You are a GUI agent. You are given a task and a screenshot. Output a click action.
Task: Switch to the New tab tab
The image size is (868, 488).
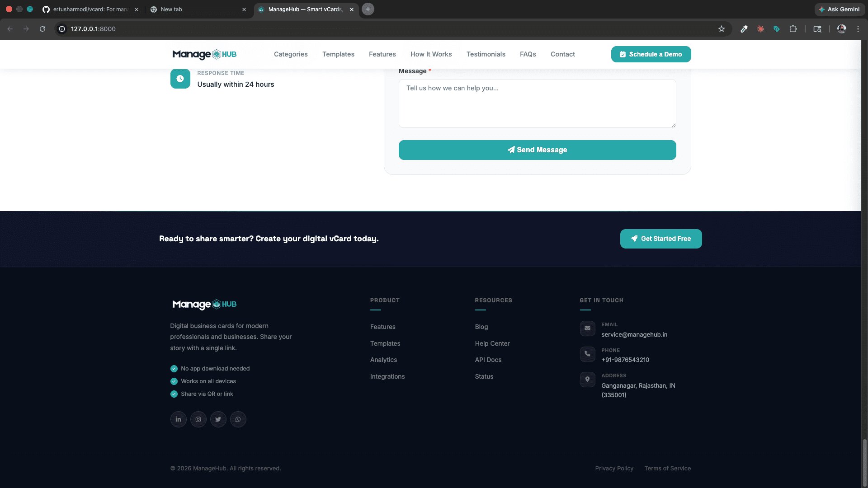click(x=199, y=9)
